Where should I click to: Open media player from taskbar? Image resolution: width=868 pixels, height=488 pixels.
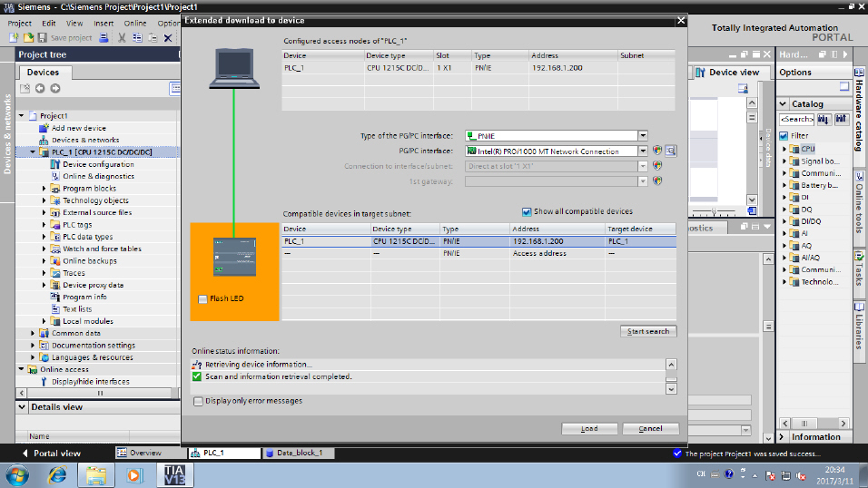coord(134,474)
